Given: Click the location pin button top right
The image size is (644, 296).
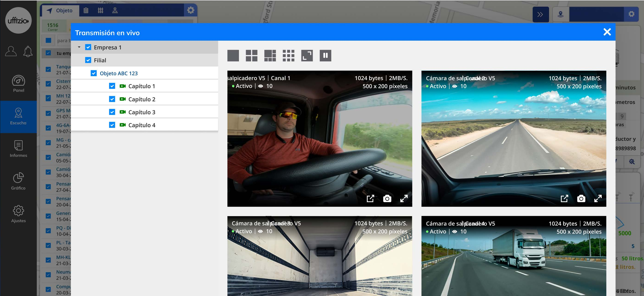Looking at the screenshot, I should click(561, 14).
